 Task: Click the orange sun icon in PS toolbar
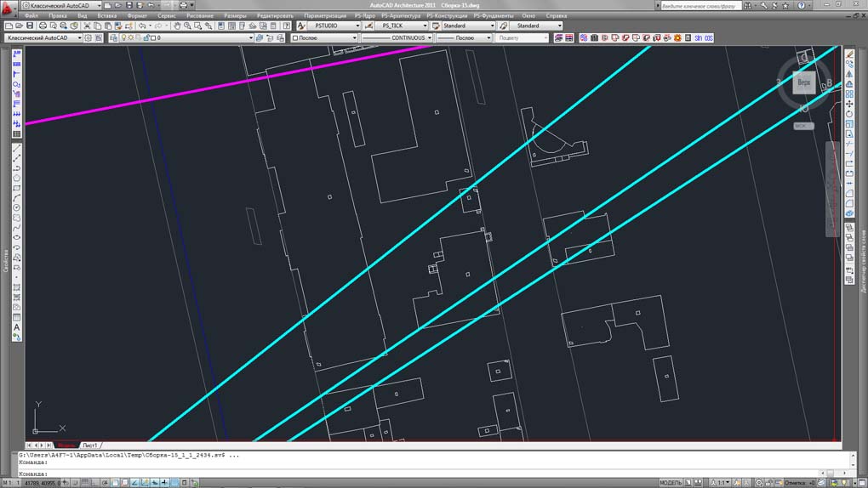point(677,38)
